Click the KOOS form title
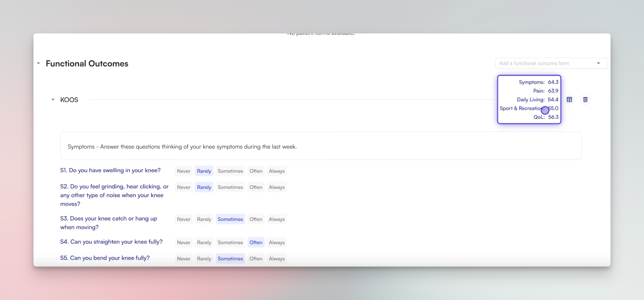The width and height of the screenshot is (644, 300). click(x=69, y=100)
